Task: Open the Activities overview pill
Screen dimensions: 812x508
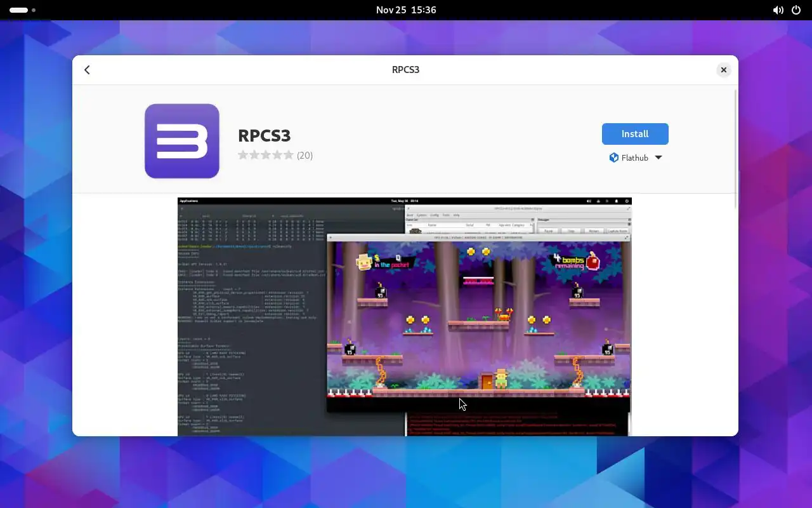Action: coord(22,10)
